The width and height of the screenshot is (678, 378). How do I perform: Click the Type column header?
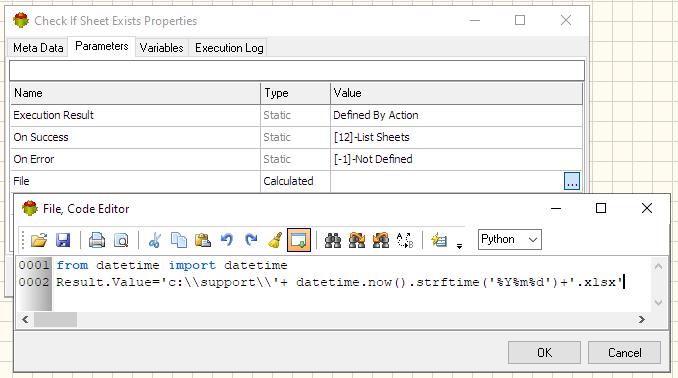295,93
